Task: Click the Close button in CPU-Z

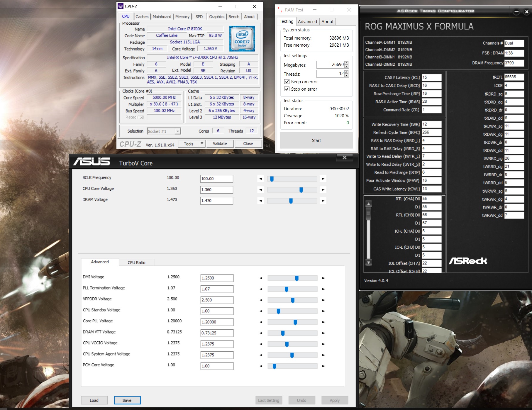Action: click(248, 143)
